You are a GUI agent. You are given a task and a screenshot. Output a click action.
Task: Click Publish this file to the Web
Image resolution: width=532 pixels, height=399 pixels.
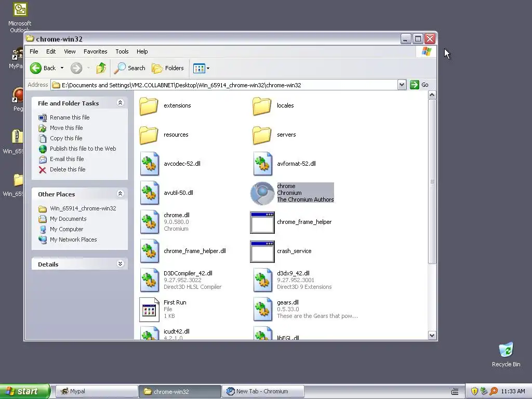(83, 149)
